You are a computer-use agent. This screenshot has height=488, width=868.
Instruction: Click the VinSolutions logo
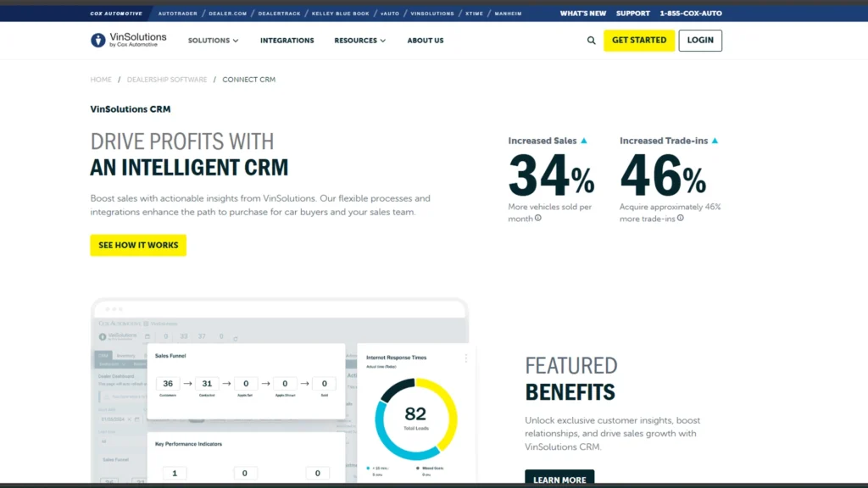(x=129, y=40)
